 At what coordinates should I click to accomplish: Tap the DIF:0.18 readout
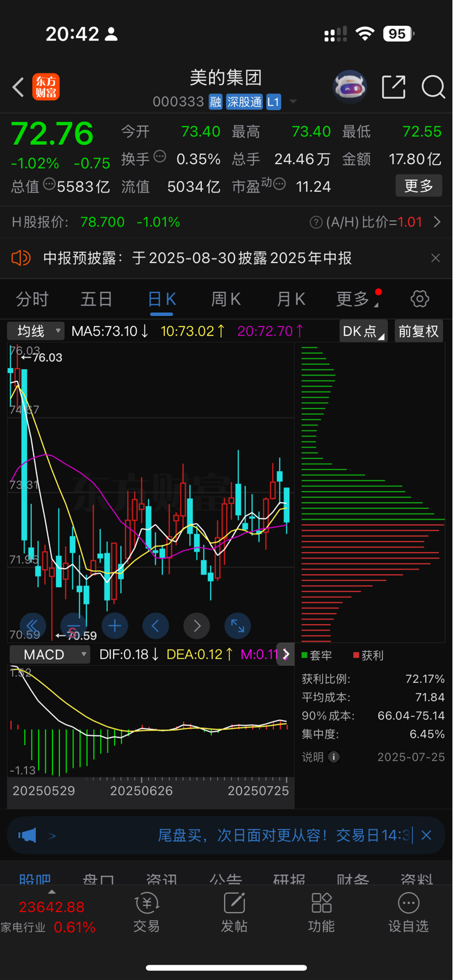tap(129, 655)
